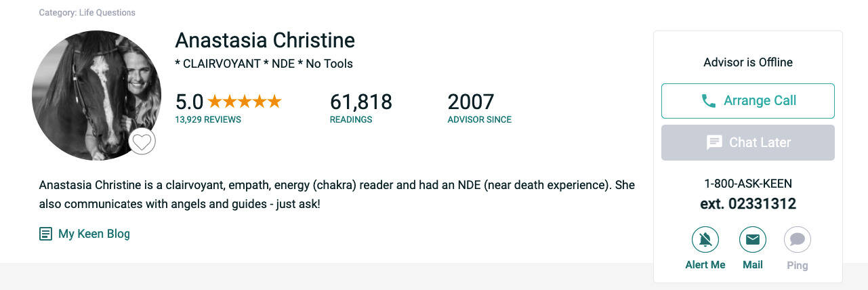Click the orange five-star rating
This screenshot has width=868, height=290.
click(x=244, y=102)
